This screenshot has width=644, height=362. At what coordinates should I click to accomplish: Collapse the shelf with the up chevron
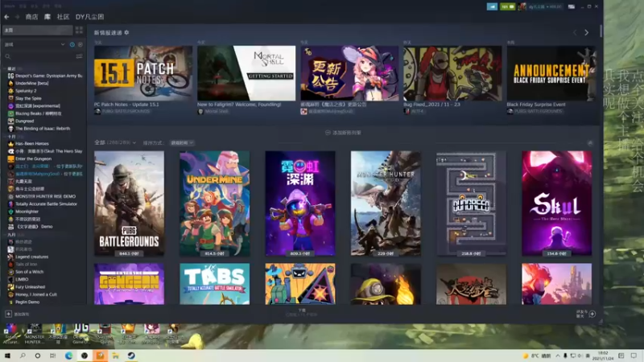[590, 143]
